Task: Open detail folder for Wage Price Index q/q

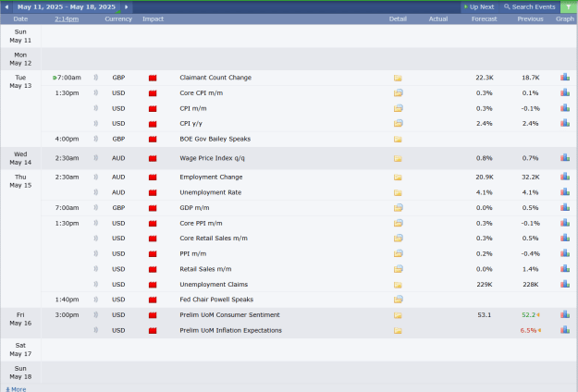Action: click(398, 158)
